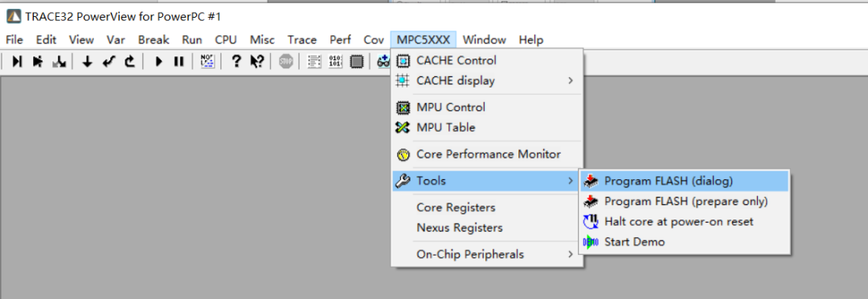Click the Go (play arrow) toolbar button
Image resolution: width=868 pixels, height=299 pixels.
159,61
